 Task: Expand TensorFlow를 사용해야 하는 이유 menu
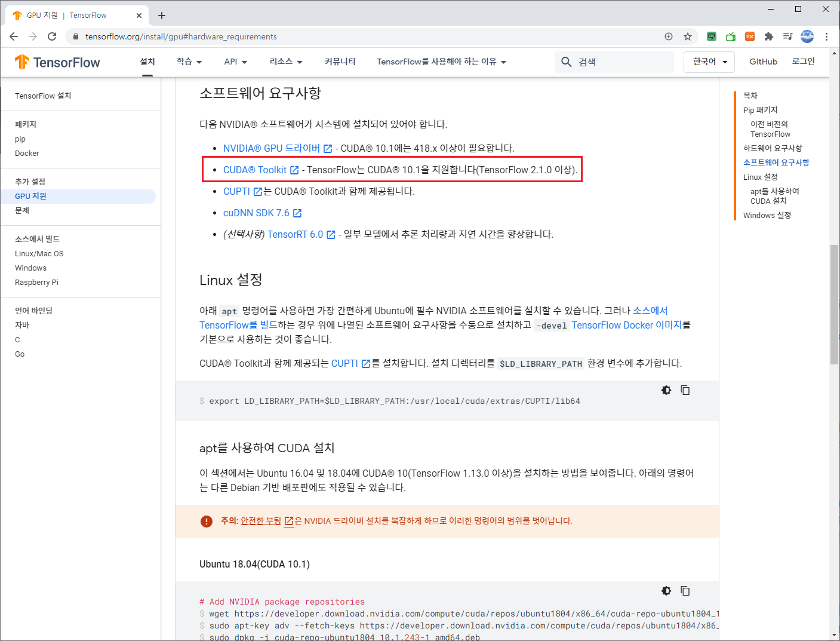tap(441, 62)
